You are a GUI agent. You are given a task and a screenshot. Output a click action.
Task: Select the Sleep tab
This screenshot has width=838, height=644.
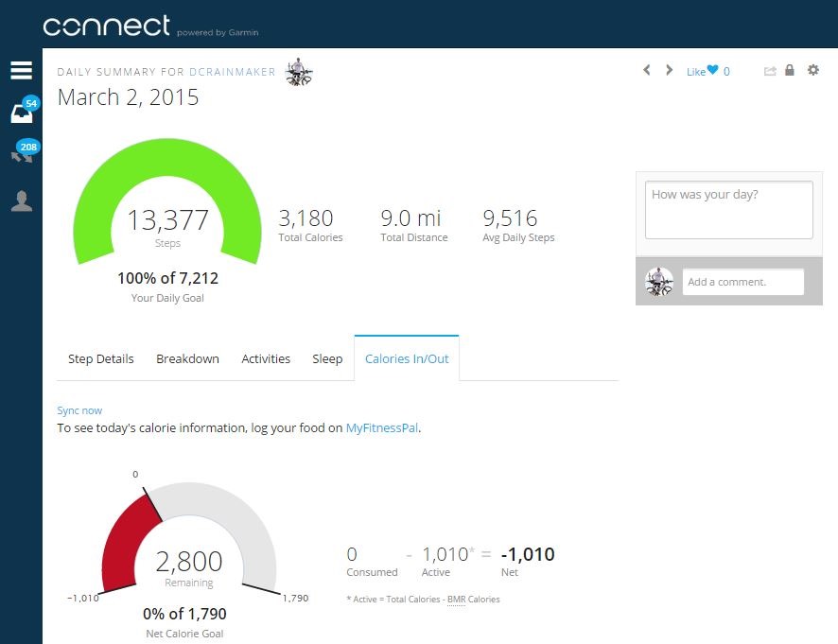[x=327, y=358]
